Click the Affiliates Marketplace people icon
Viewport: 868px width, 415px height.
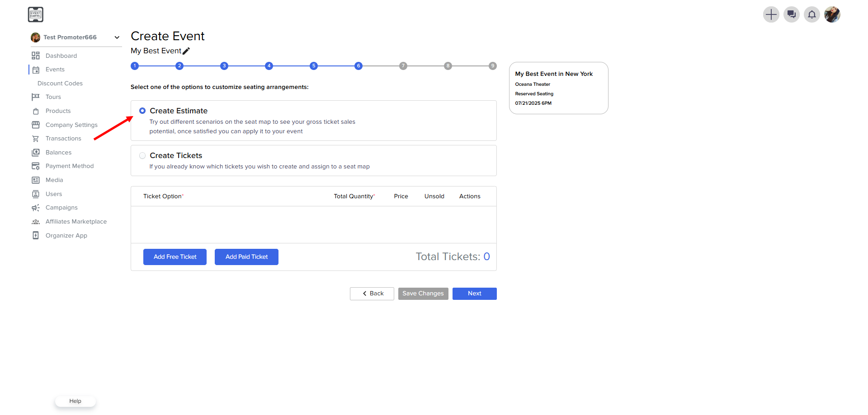pos(36,222)
